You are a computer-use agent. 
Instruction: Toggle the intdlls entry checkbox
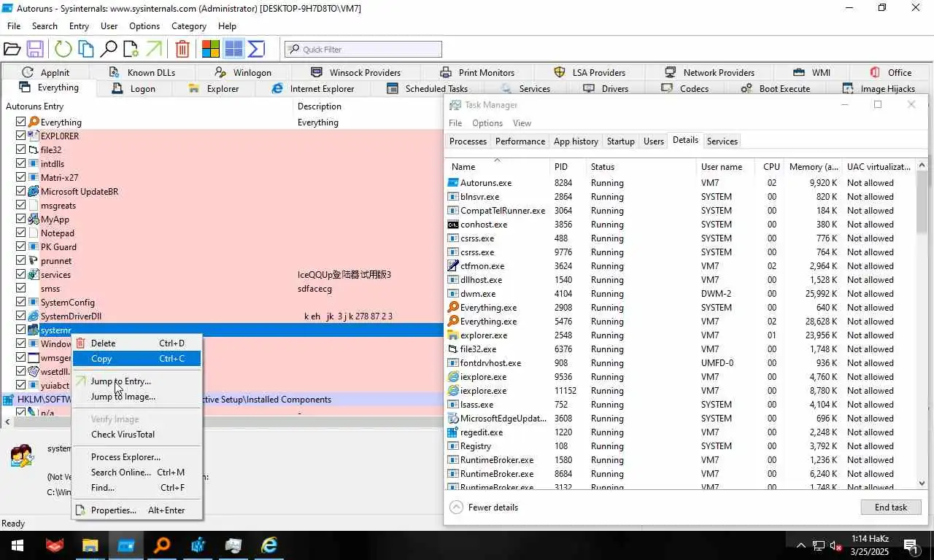(21, 163)
